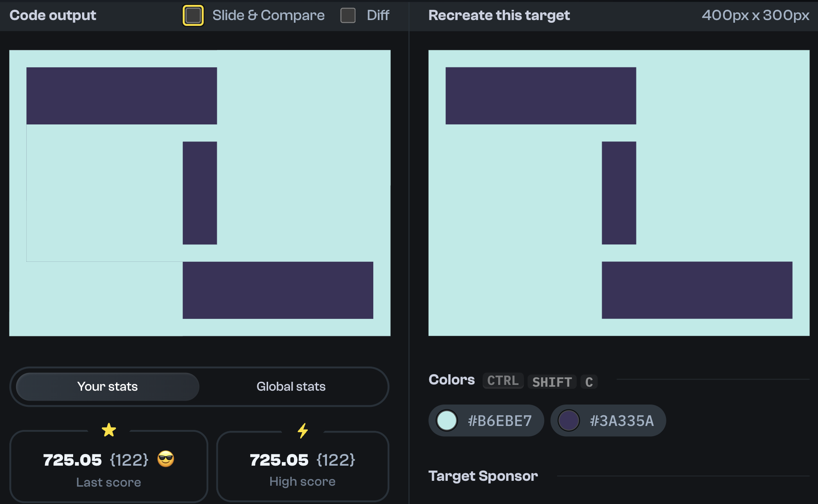This screenshot has width=818, height=504.
Task: Click the sunglasses emoji next to score
Action: click(165, 459)
